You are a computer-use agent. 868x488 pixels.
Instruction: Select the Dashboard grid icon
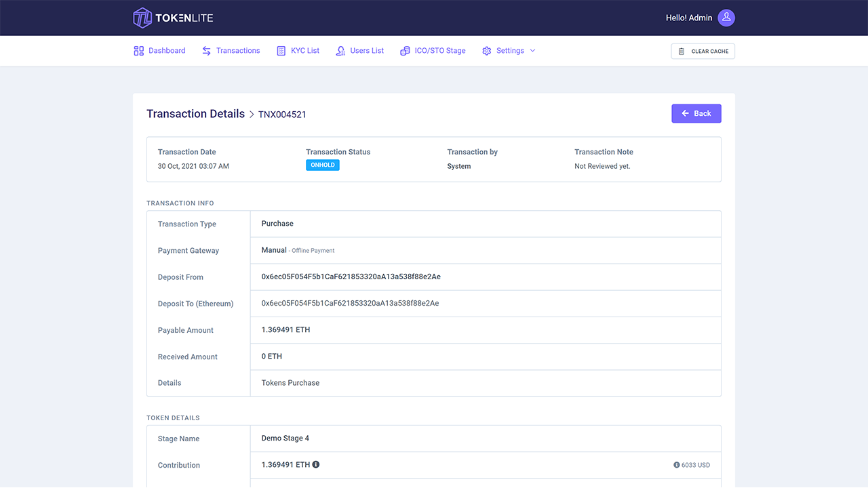click(138, 50)
